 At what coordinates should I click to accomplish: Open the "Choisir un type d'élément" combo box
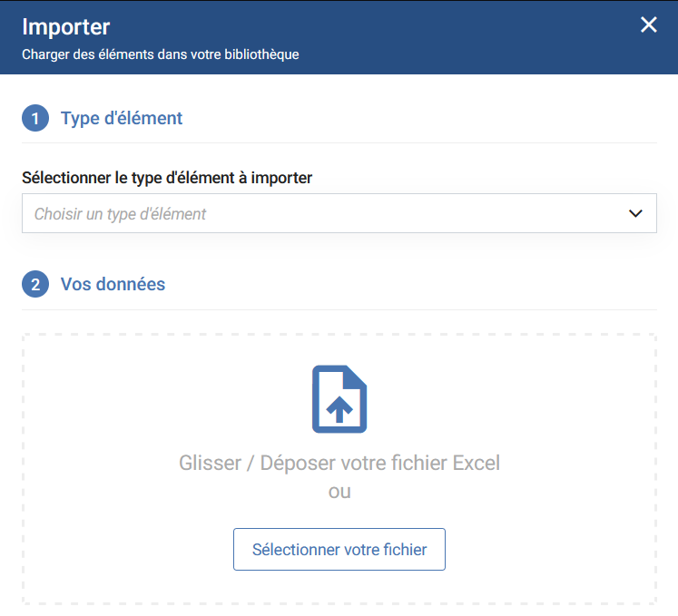(x=121, y=214)
